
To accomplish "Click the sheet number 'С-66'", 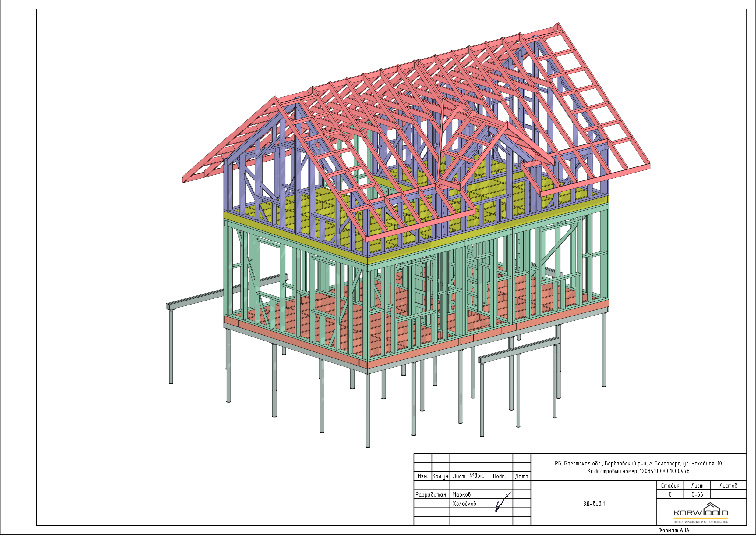I will click(x=697, y=494).
